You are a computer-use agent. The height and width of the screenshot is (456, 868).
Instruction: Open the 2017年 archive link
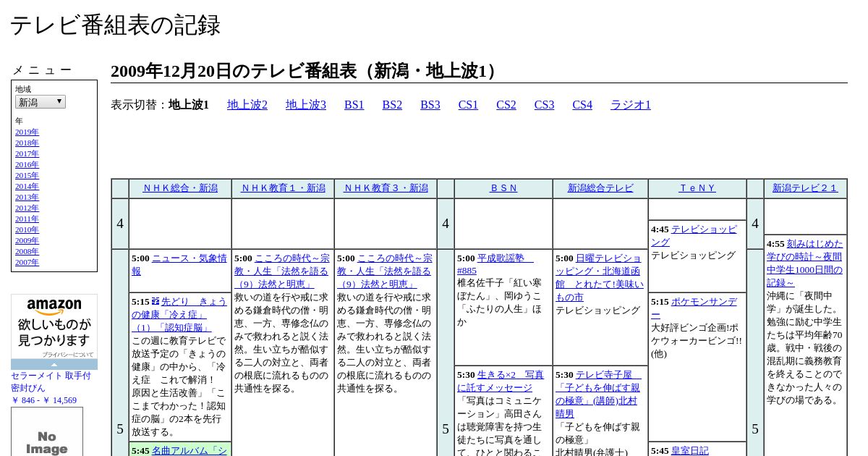pos(27,154)
